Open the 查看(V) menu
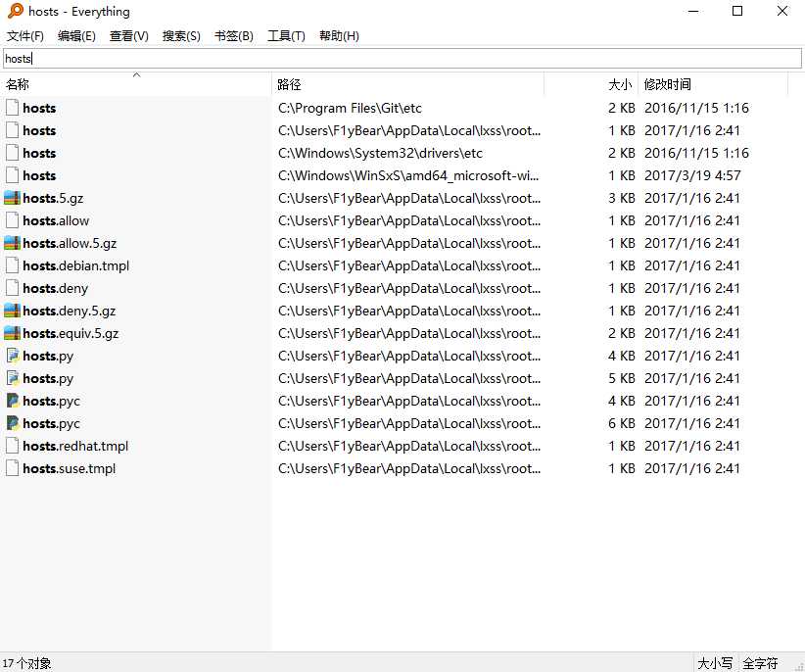Screen dimensions: 805x672 129,36
